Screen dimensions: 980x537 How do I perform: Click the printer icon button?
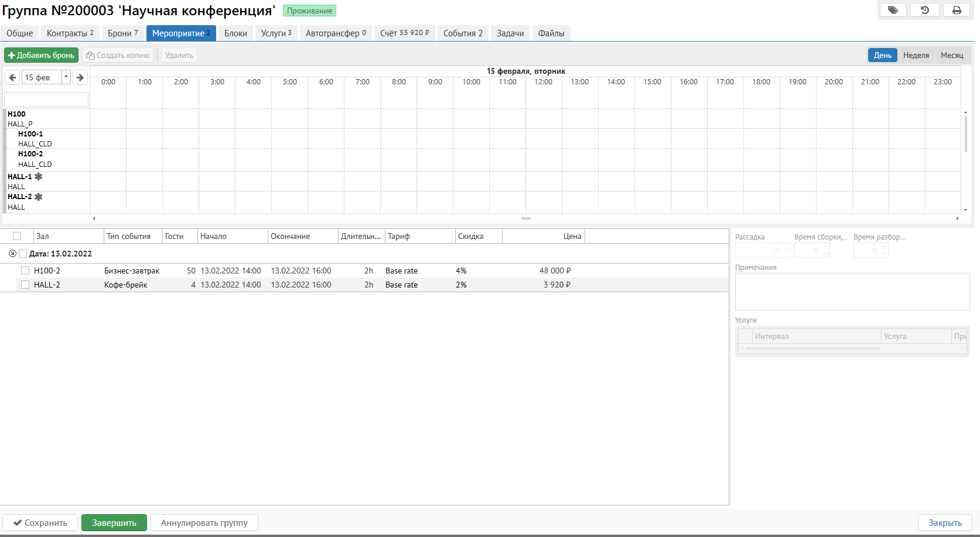[x=957, y=11]
